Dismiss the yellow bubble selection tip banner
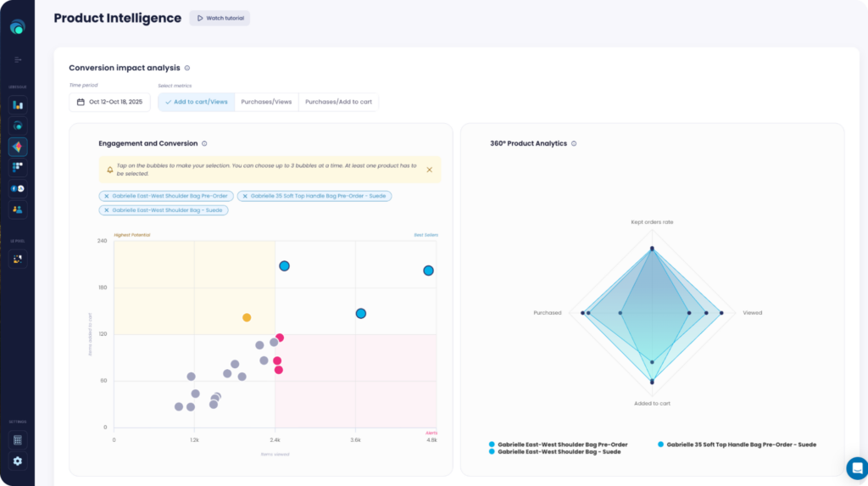868x486 pixels. tap(429, 170)
